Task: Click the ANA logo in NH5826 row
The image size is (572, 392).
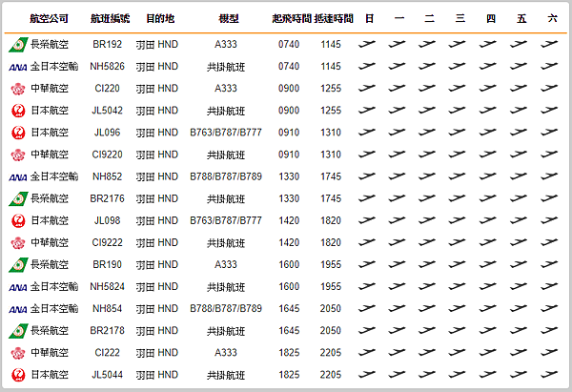Action: click(18, 67)
